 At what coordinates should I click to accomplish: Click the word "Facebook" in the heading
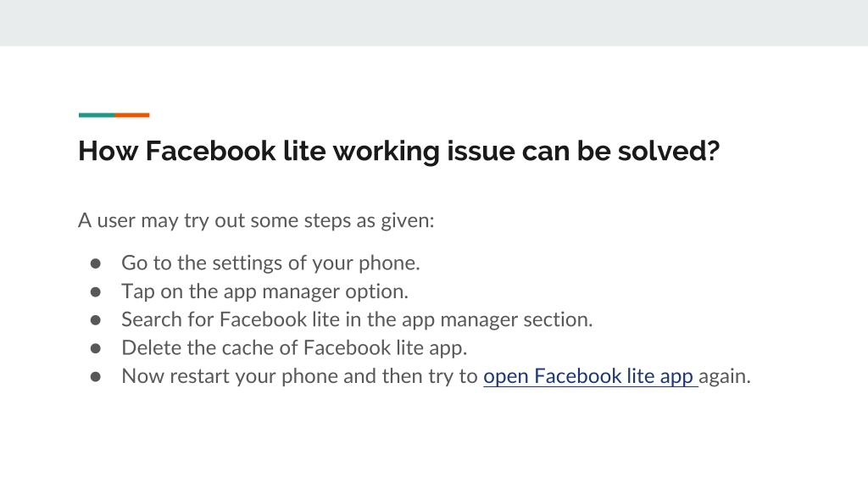point(210,151)
